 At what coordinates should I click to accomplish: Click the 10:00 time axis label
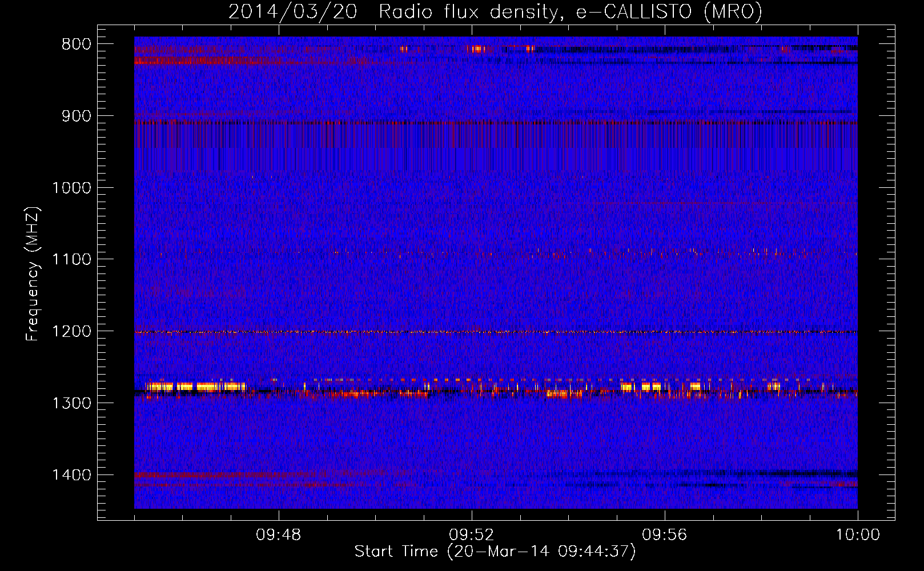pos(858,535)
